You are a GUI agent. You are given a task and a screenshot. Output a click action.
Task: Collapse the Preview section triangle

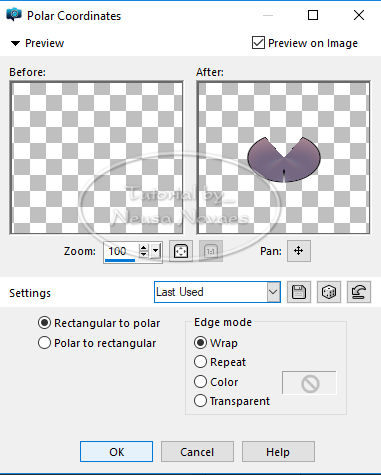click(x=15, y=43)
